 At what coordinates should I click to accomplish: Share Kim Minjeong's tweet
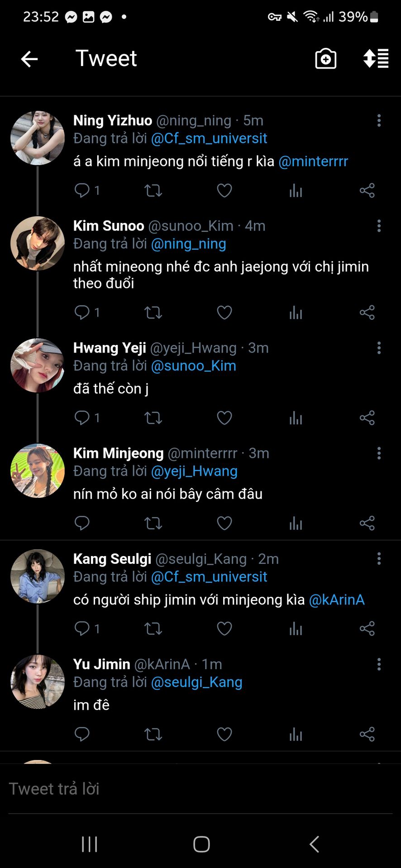(367, 524)
